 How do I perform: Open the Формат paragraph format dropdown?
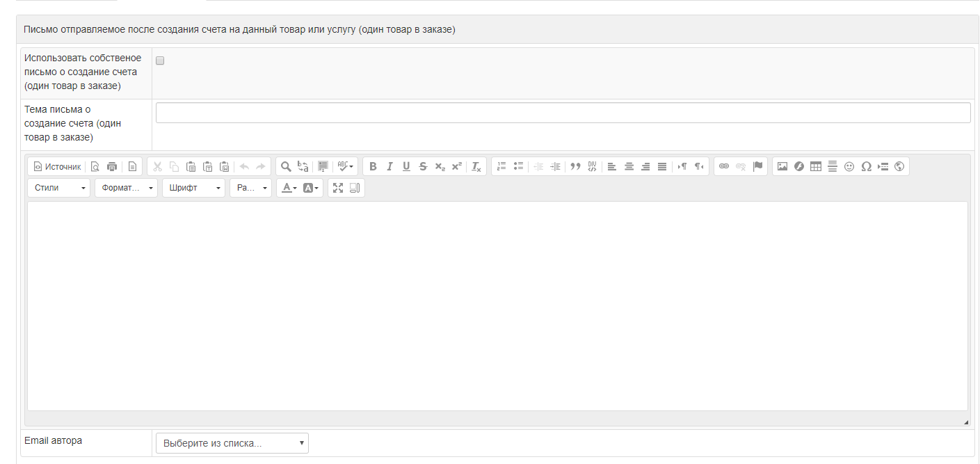(126, 188)
